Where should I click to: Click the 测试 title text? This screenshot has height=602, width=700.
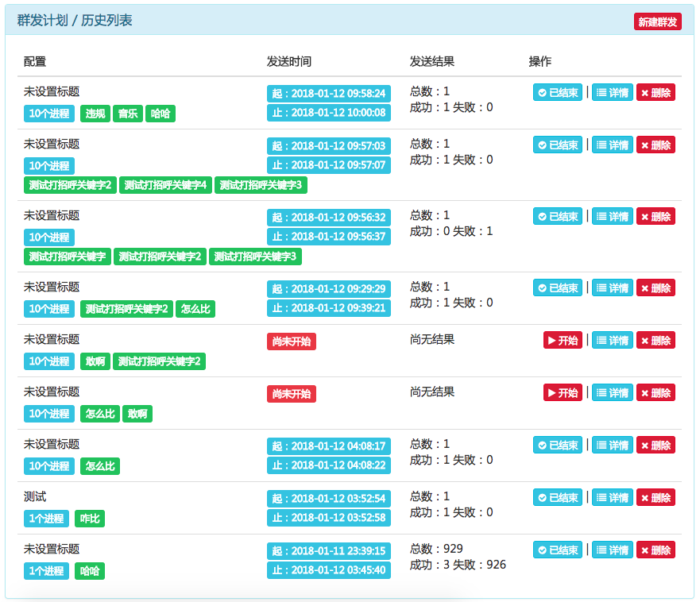35,496
